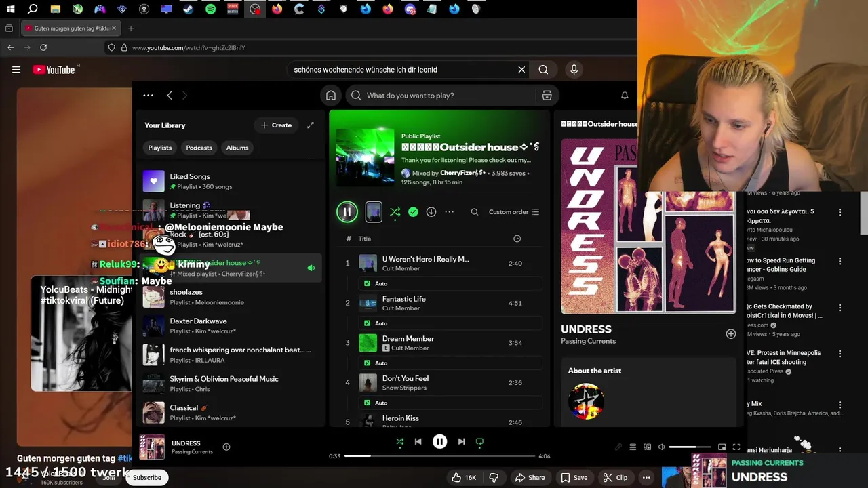Clear the YouTube search box
This screenshot has width=868, height=488.
[x=521, y=69]
